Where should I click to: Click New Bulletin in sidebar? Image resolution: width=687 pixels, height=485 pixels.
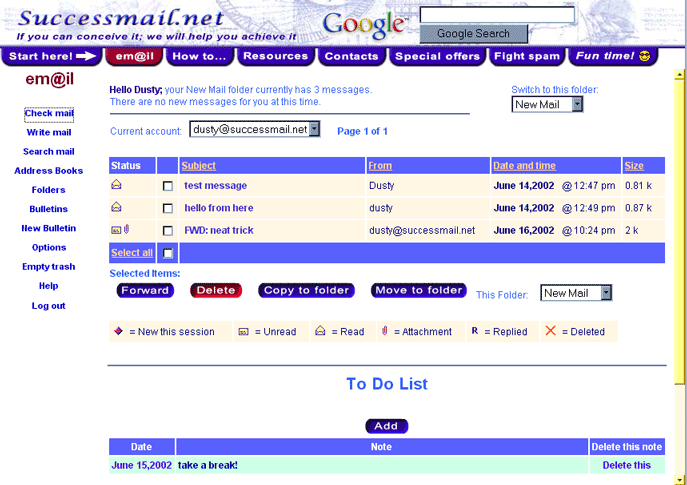point(49,228)
